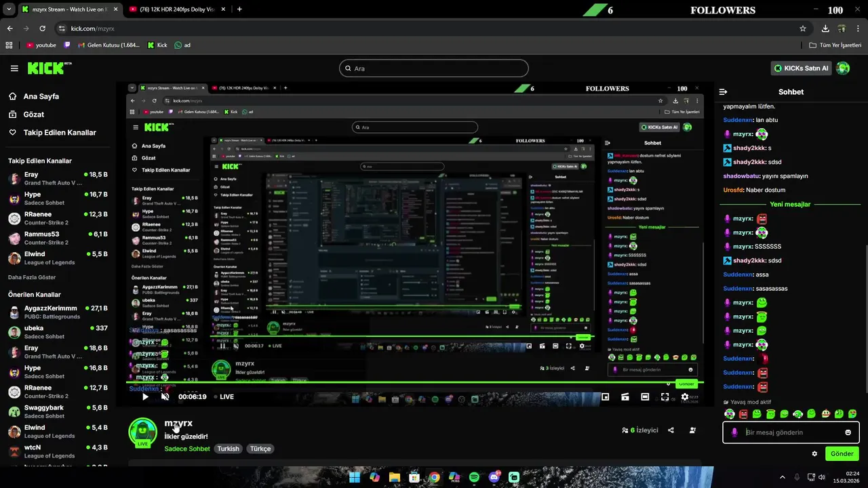
Task: Open Rammus53 channel in sidebar
Action: pyautogui.click(x=57, y=238)
